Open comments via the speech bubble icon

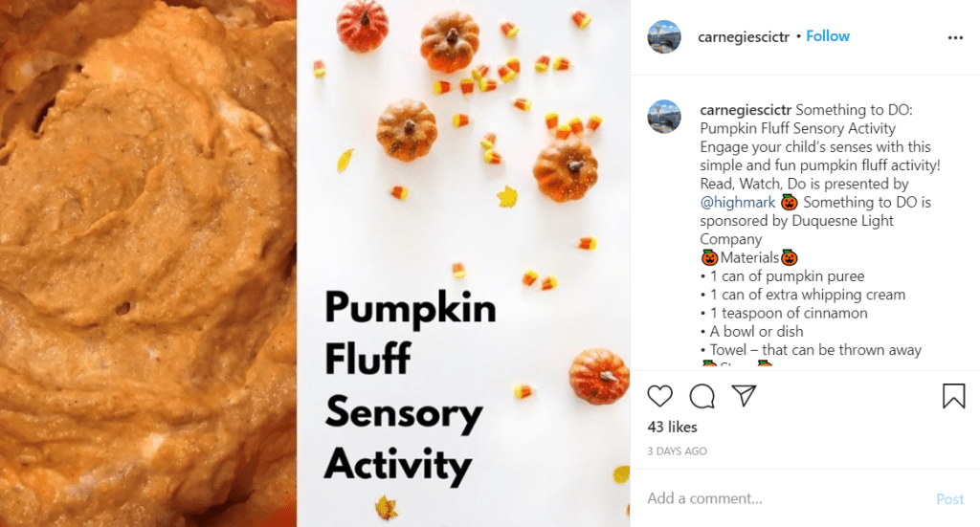pyautogui.click(x=702, y=396)
